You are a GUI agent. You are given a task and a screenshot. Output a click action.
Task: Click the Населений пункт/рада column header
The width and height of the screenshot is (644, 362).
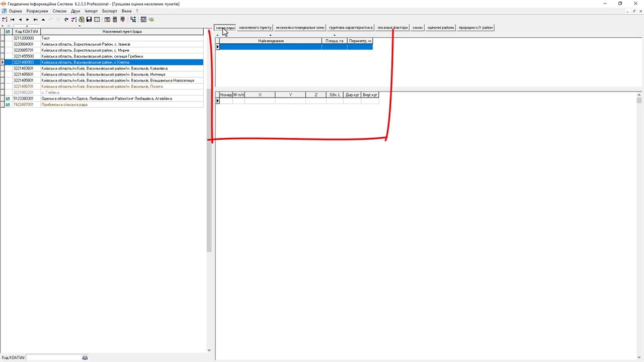(122, 32)
